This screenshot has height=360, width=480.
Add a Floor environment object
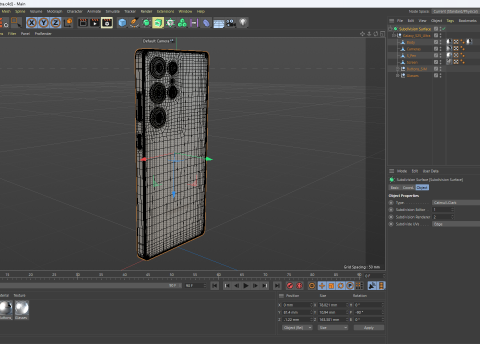pos(219,23)
